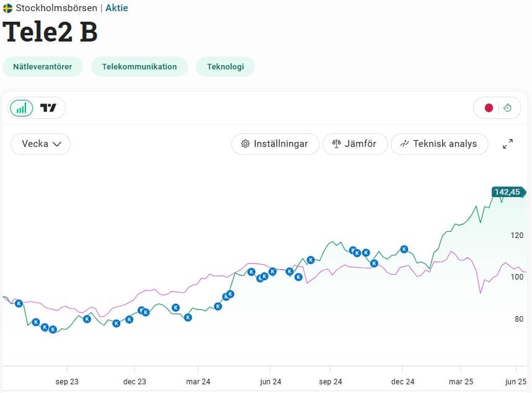The width and height of the screenshot is (532, 393).
Task: Switch to the TradingView chart mode
Action: point(48,108)
